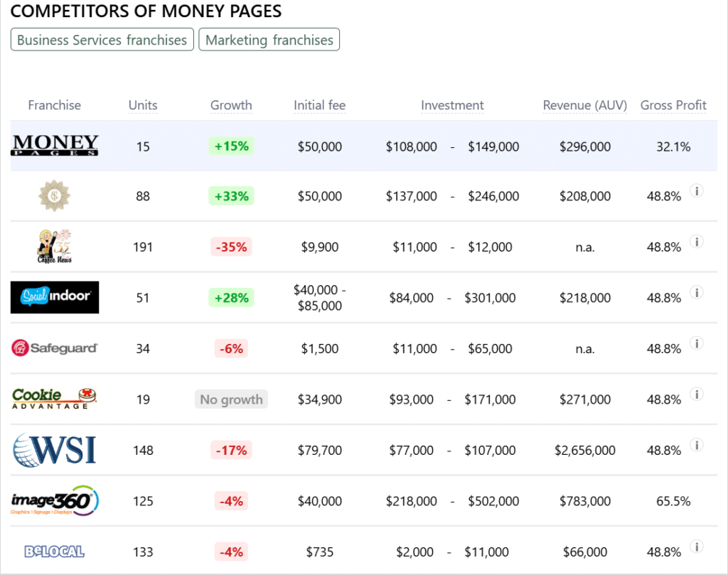The height and width of the screenshot is (575, 728).
Task: Click the -17% growth badge
Action: (231, 450)
